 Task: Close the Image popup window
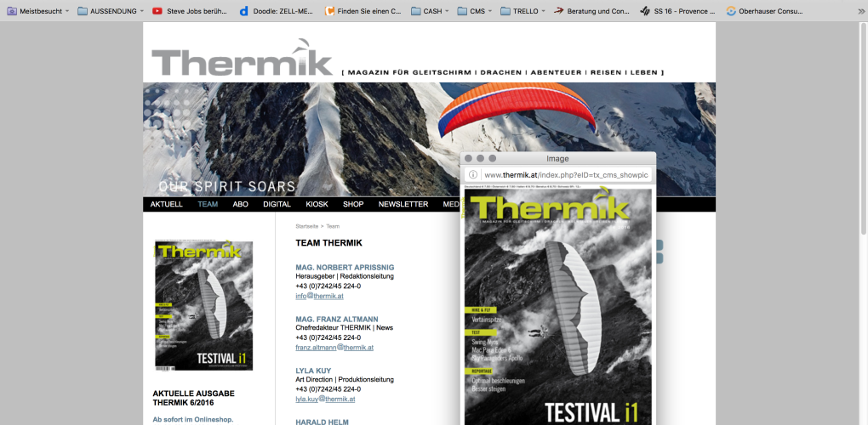pos(468,159)
